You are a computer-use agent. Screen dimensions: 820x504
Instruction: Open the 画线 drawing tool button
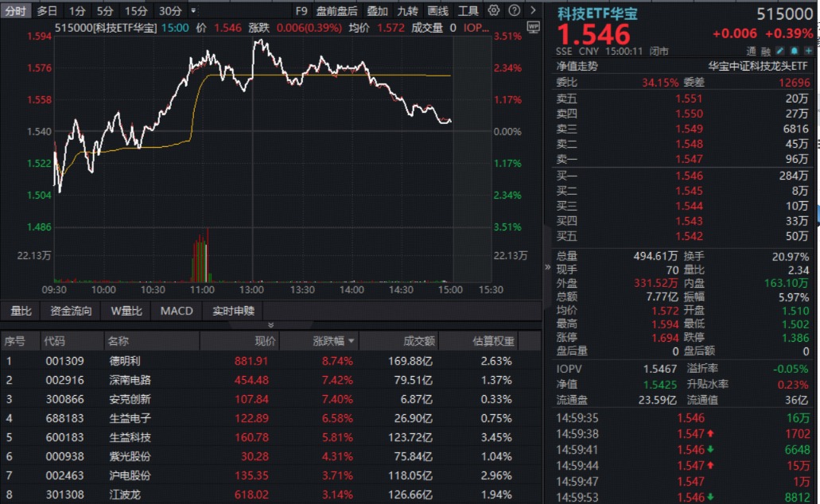coord(437,11)
